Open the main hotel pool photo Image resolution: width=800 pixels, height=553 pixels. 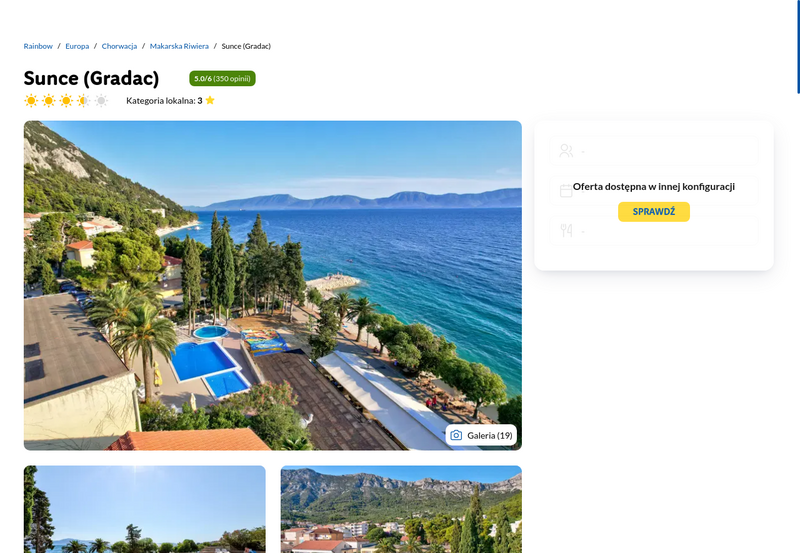272,285
